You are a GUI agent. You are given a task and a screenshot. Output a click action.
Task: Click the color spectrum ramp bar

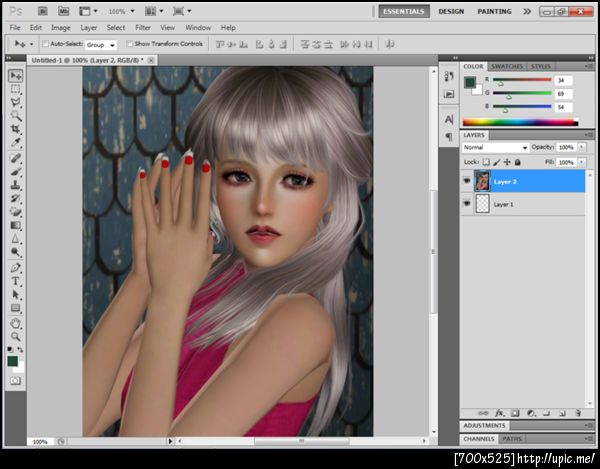pyautogui.click(x=519, y=122)
